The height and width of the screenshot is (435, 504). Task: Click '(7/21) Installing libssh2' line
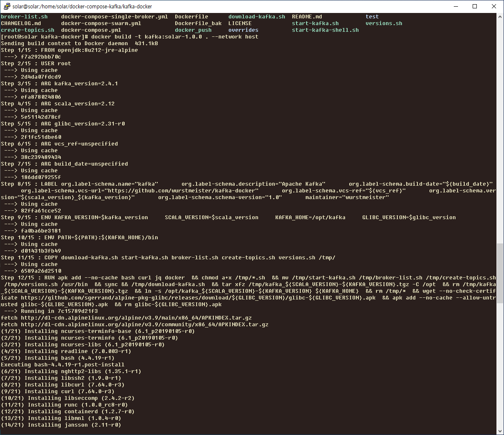point(61,378)
